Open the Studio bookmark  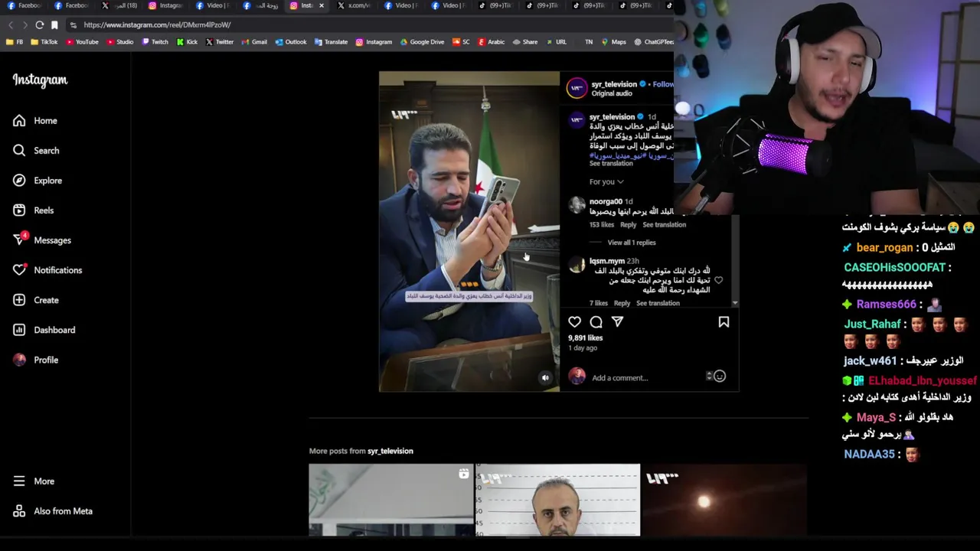pos(119,42)
